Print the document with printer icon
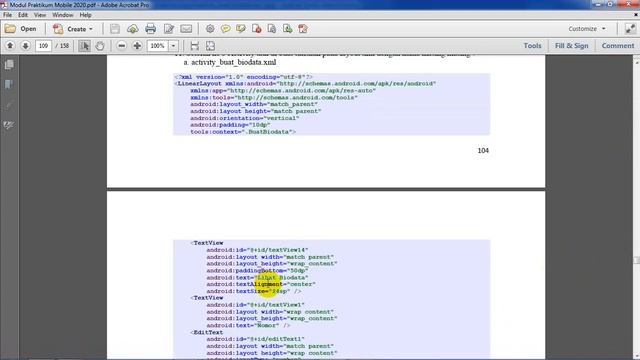Viewport: 640px width, 360px height. pyautogui.click(x=151, y=29)
